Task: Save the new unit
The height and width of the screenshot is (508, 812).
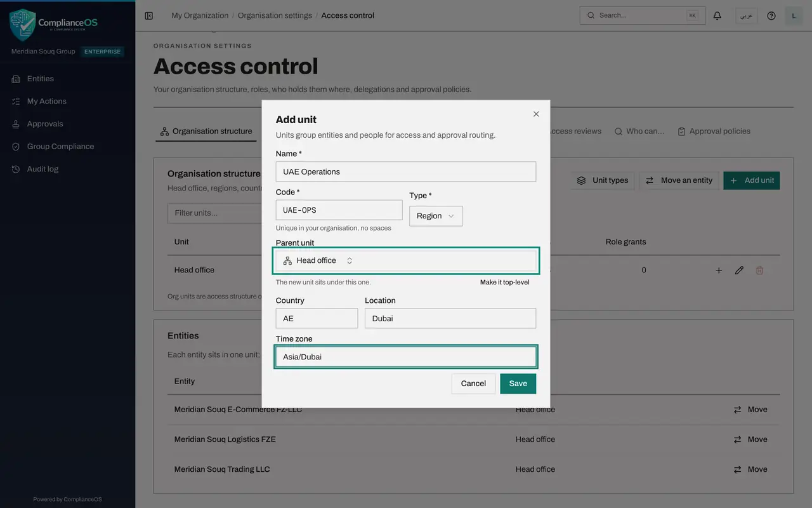Action: (518, 384)
